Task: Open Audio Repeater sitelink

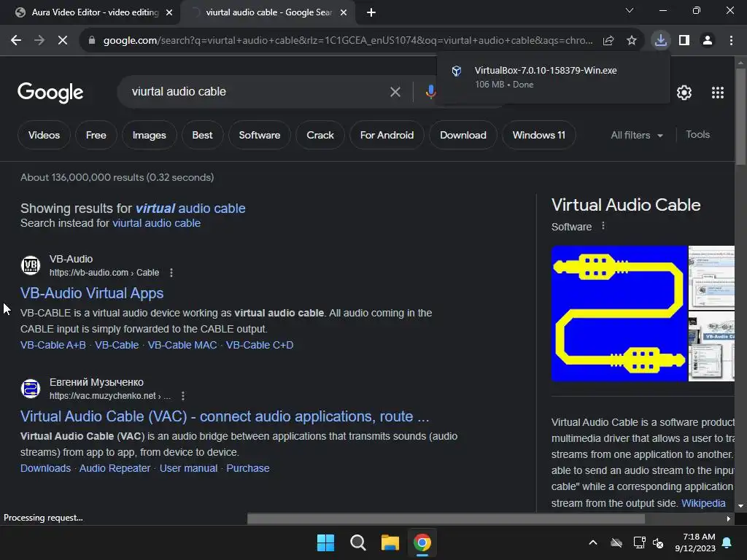Action: (x=115, y=469)
